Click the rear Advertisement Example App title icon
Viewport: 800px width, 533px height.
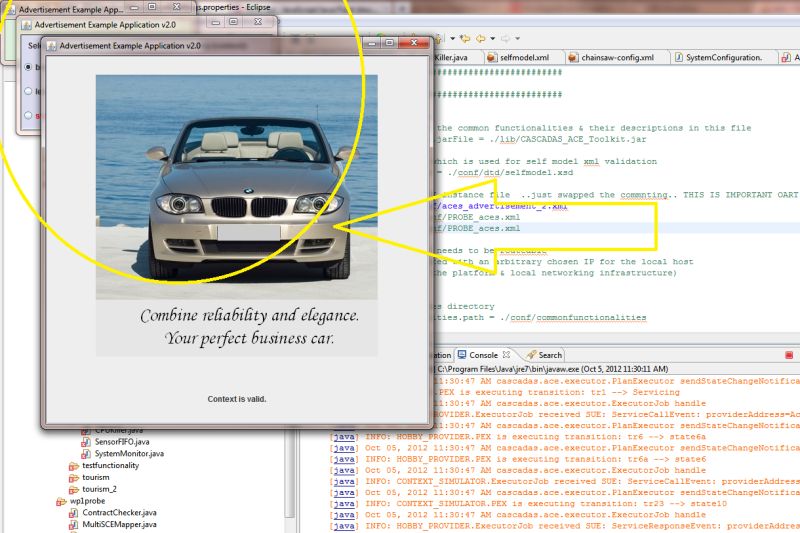(11, 9)
